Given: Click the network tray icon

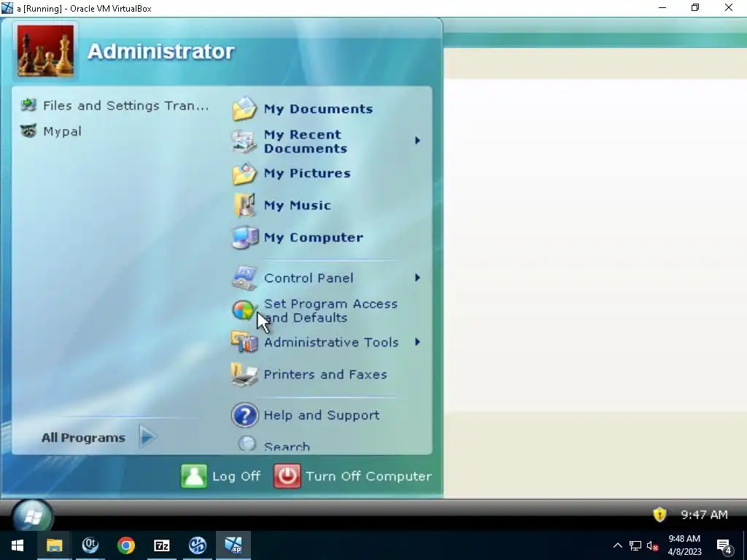Looking at the screenshot, I should point(635,545).
